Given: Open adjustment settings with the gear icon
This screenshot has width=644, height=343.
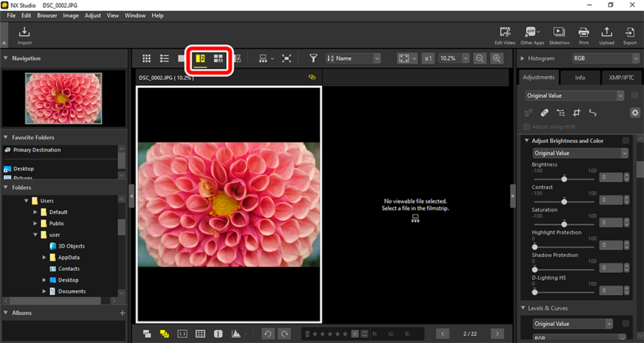Looking at the screenshot, I should click(635, 112).
